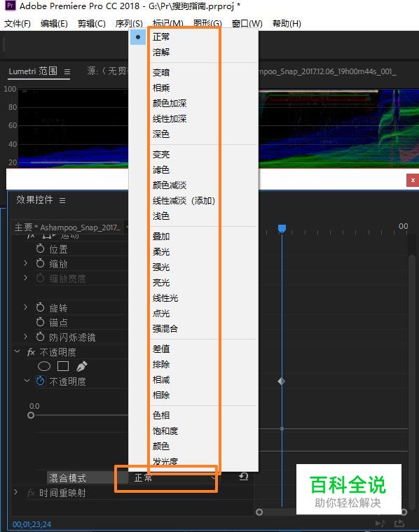Image resolution: width=419 pixels, height=532 pixels.
Task: Toggle the 缩放 animation stopwatch
Action: click(41, 263)
